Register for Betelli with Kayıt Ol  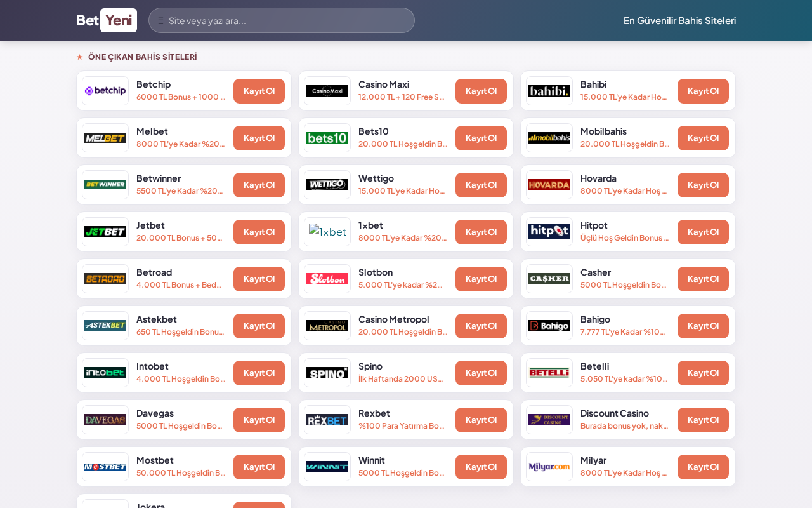[703, 373]
